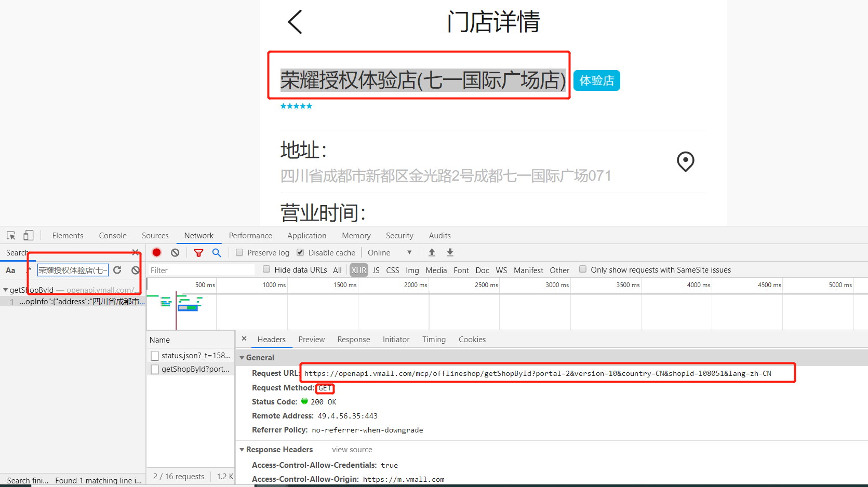
Task: Collapse the General section
Action: click(242, 358)
